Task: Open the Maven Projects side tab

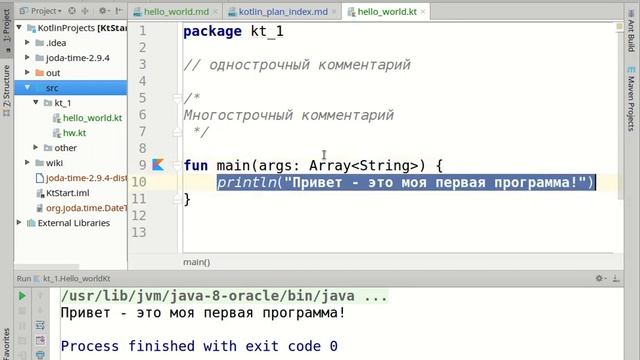Action: point(631,99)
